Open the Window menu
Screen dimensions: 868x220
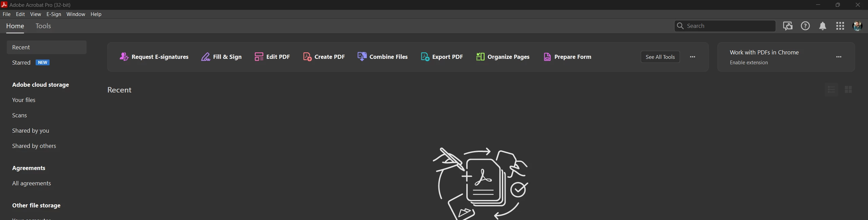click(x=76, y=14)
